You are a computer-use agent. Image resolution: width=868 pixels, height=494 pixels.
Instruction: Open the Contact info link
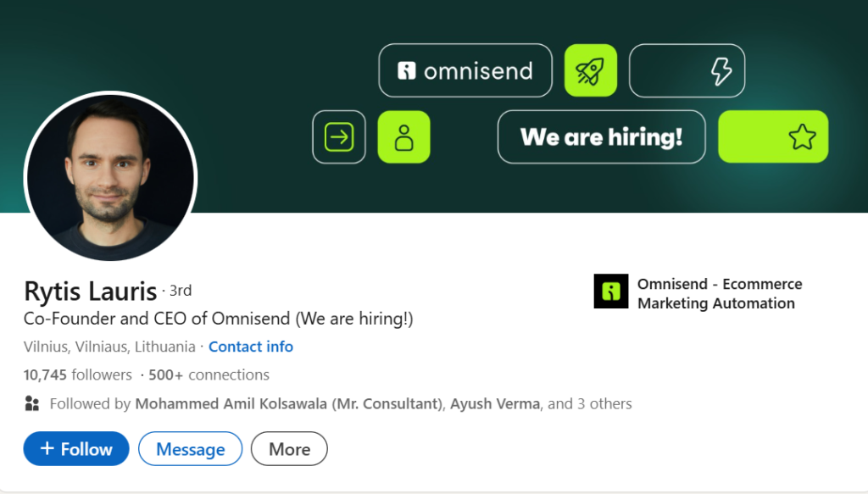click(x=251, y=347)
